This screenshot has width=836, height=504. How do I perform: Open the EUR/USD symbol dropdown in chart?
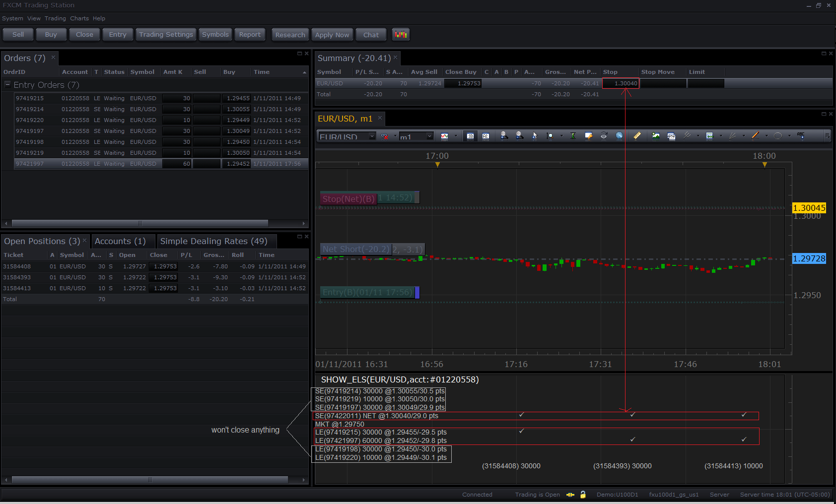point(372,136)
